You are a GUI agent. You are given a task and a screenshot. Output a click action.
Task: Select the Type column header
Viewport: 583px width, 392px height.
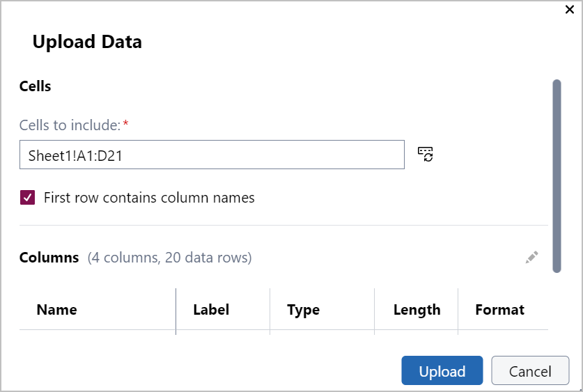(x=303, y=310)
